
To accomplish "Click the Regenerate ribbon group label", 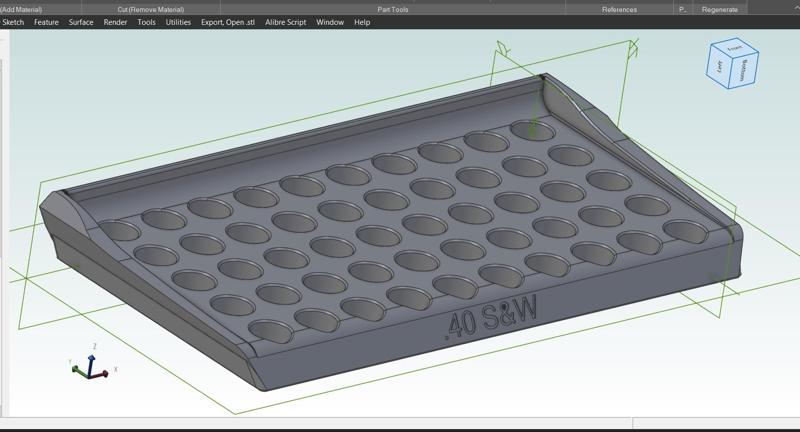I will coord(720,9).
